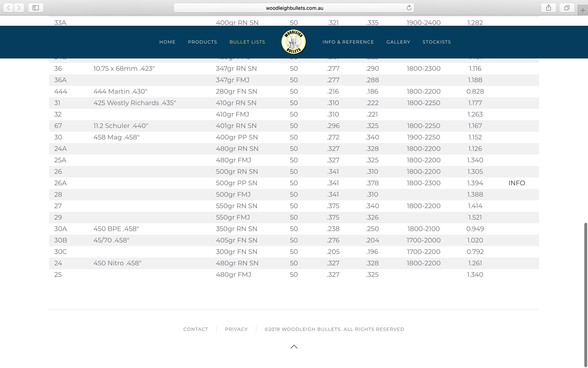Image resolution: width=588 pixels, height=368 pixels.
Task: Click the '280gr FN SN' bullet cell
Action: pos(236,91)
